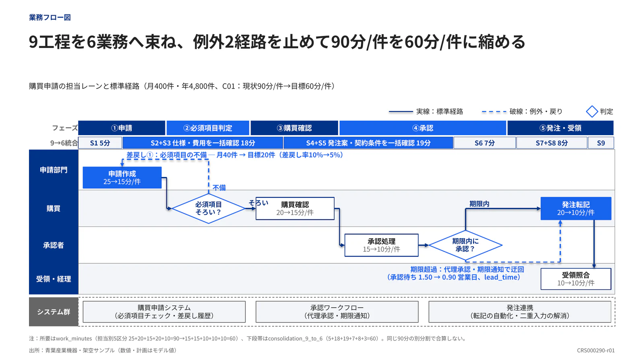Click the 破線：例外・戻り legend entry
The image size is (644, 362).
click(522, 111)
